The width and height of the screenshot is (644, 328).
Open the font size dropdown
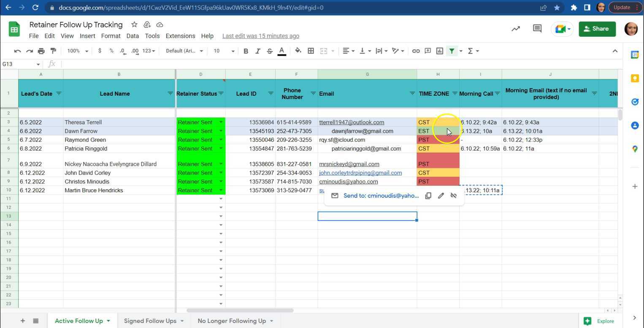click(224, 51)
